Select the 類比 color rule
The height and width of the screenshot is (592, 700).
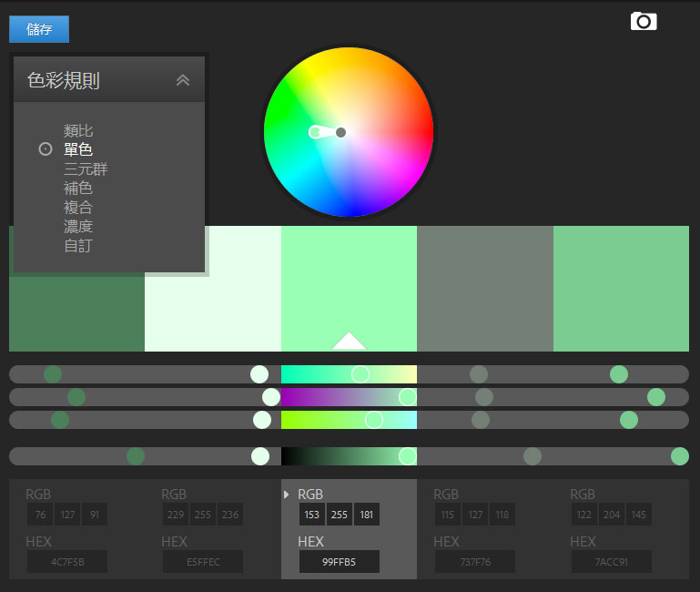(78, 131)
